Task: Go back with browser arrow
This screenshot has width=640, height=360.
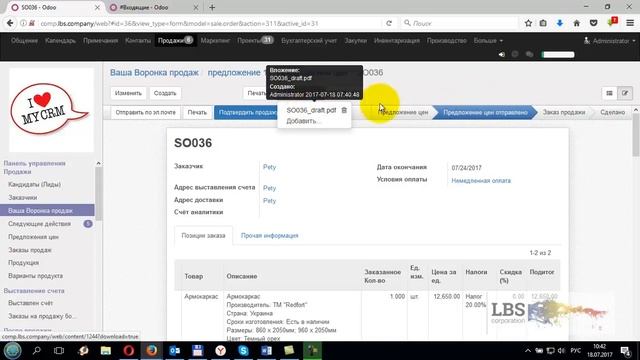Action: pyautogui.click(x=10, y=24)
